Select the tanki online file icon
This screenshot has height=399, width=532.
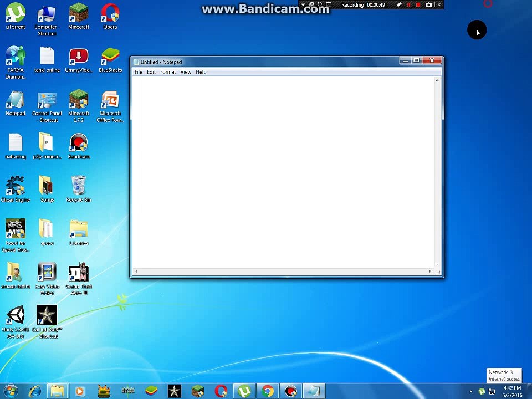(x=47, y=60)
